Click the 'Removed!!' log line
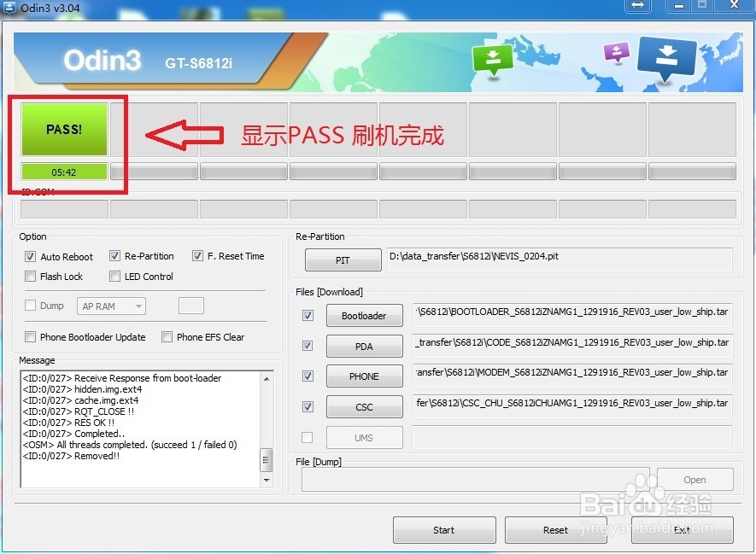756x554 pixels. pyautogui.click(x=71, y=456)
